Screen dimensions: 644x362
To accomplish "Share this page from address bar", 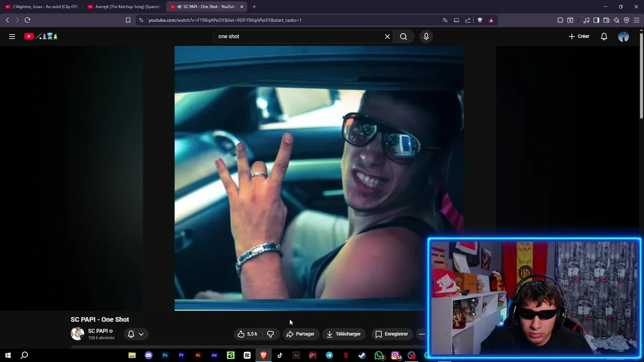I will click(x=468, y=20).
